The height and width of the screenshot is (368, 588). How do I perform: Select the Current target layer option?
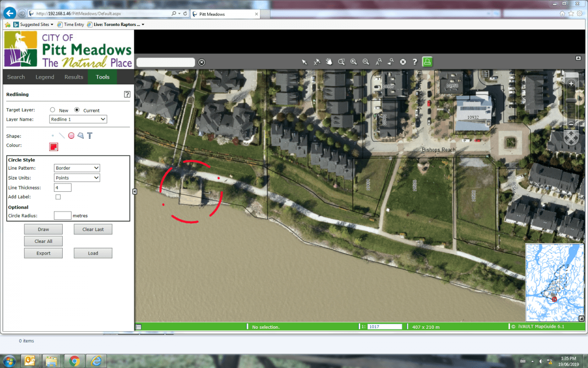pos(76,110)
